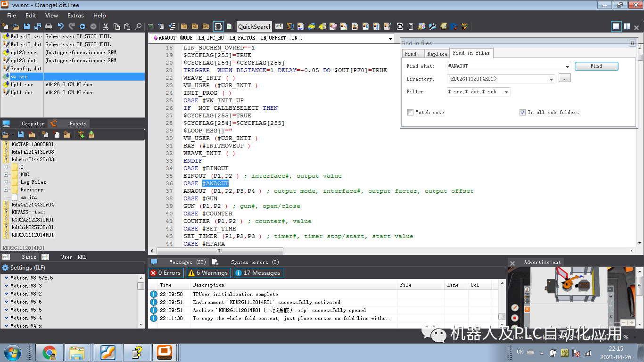Viewport: 644px width, 362px height.
Task: Click the Cut scissors icon
Action: click(x=106, y=26)
